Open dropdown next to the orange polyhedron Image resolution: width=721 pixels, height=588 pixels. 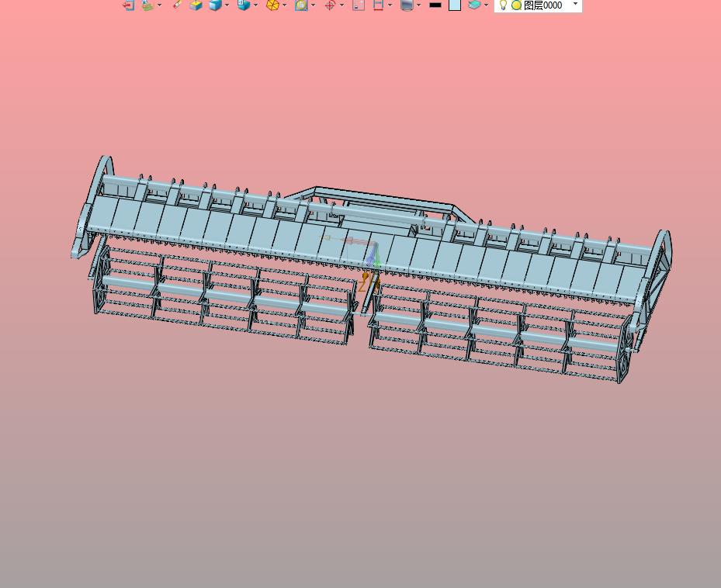[285, 5]
